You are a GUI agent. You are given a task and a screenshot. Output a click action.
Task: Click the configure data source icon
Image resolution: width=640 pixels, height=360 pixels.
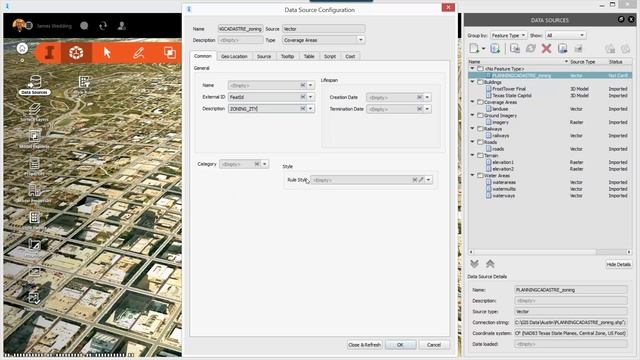click(515, 49)
